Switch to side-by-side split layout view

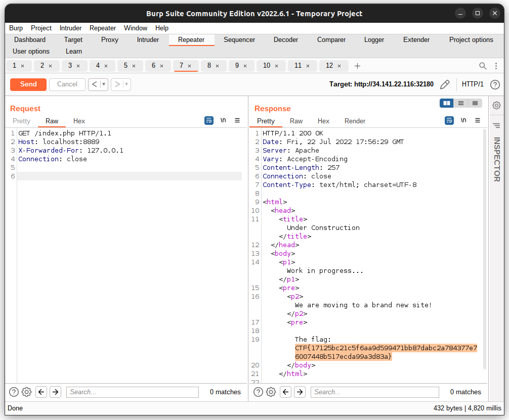[446, 103]
